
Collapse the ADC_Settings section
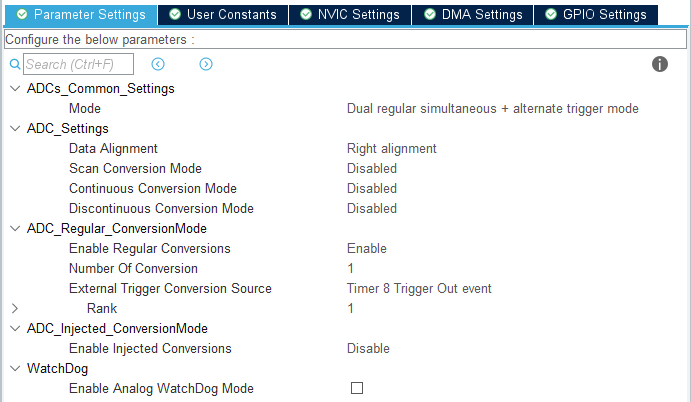[14, 128]
